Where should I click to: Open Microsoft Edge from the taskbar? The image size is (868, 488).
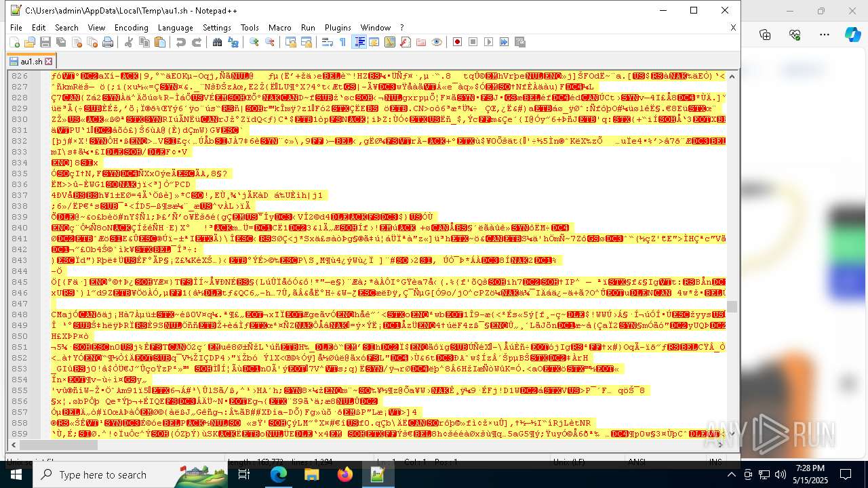click(279, 474)
